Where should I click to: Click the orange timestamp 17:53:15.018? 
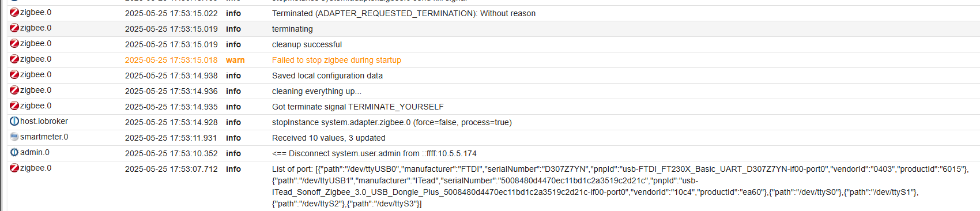pyautogui.click(x=171, y=60)
